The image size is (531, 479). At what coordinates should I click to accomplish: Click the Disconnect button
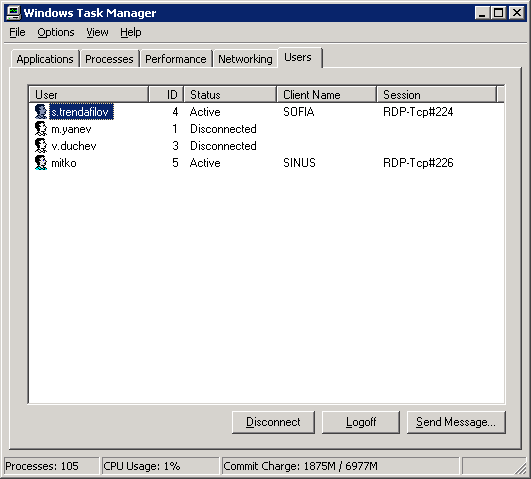(x=273, y=422)
